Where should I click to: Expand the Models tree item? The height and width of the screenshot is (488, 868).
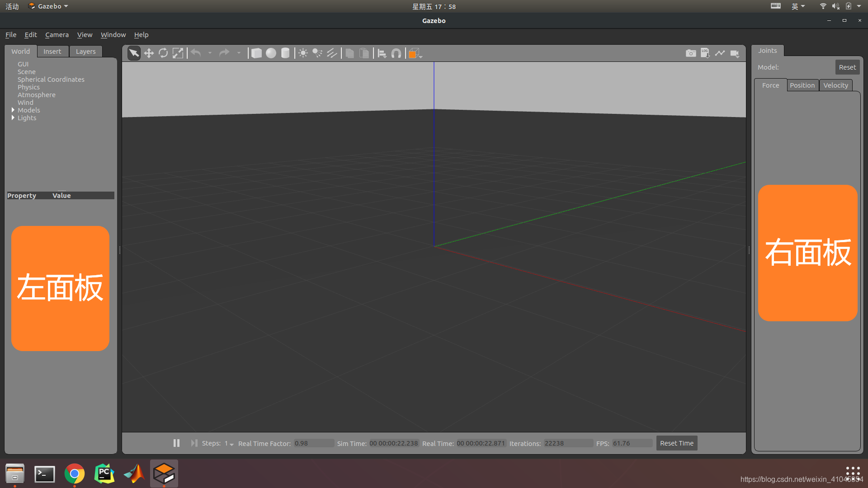click(x=13, y=110)
